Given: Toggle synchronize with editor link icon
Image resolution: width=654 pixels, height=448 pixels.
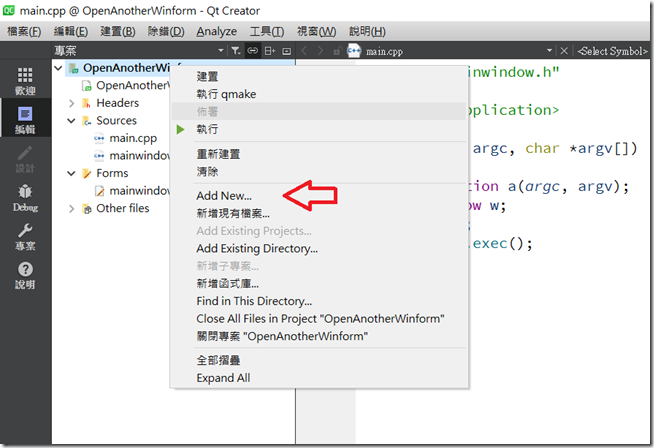Looking at the screenshot, I should click(x=252, y=51).
